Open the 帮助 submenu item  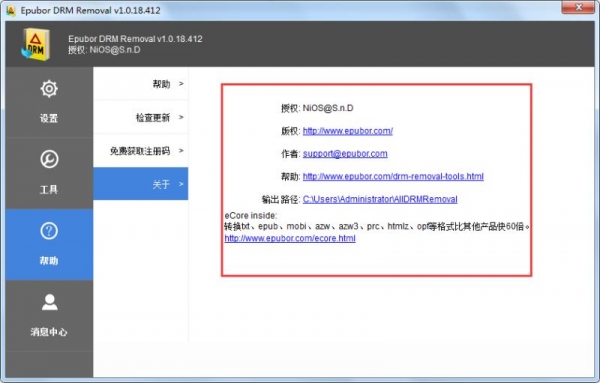(x=141, y=84)
